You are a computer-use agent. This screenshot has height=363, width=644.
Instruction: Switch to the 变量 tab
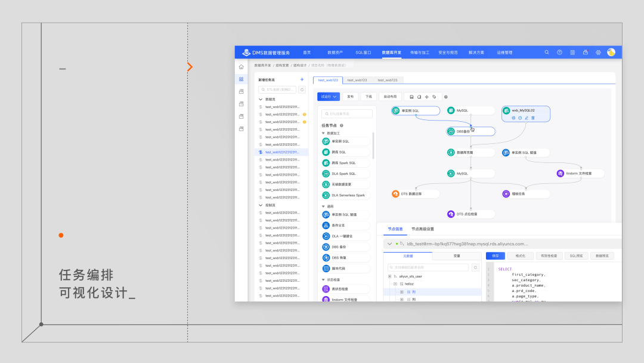457,256
